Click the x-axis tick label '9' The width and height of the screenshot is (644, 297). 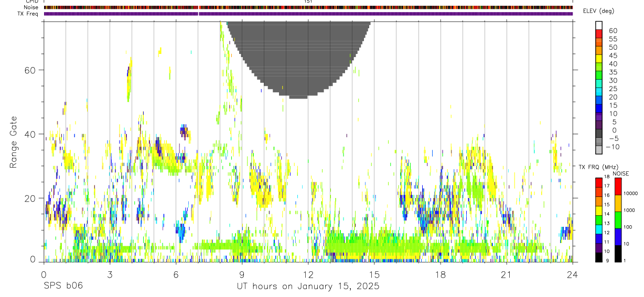(x=242, y=274)
